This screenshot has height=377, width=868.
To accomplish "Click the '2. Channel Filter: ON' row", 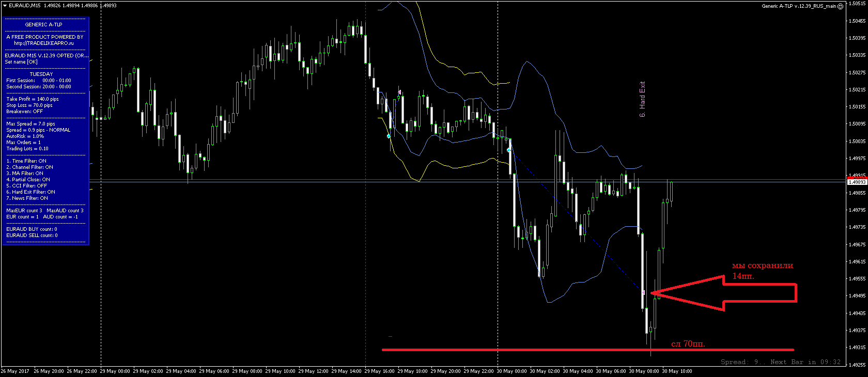I will click(29, 167).
